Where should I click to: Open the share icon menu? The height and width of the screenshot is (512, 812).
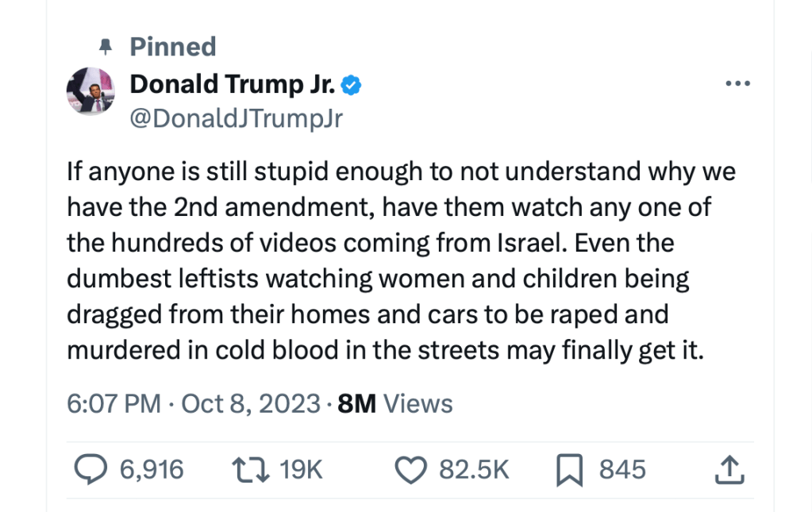729,469
